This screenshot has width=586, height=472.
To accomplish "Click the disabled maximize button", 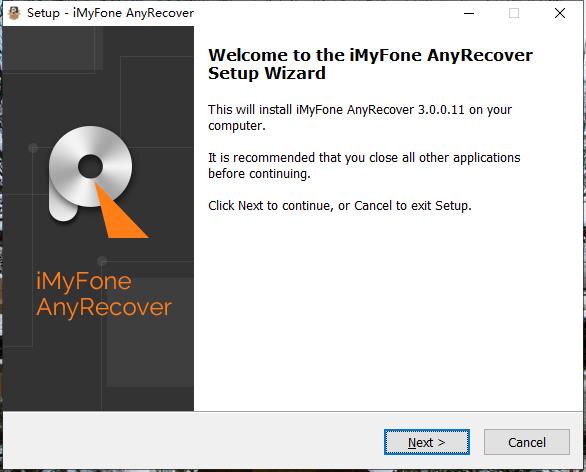I will pyautogui.click(x=514, y=13).
